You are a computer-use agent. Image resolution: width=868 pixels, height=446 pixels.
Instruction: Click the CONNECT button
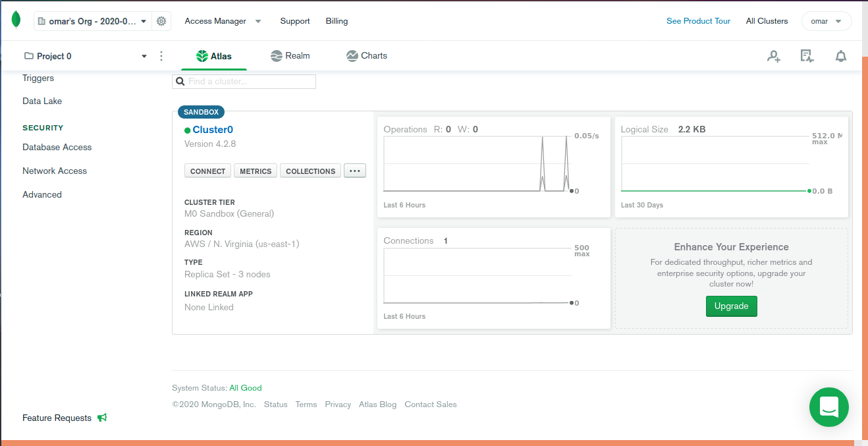click(208, 171)
